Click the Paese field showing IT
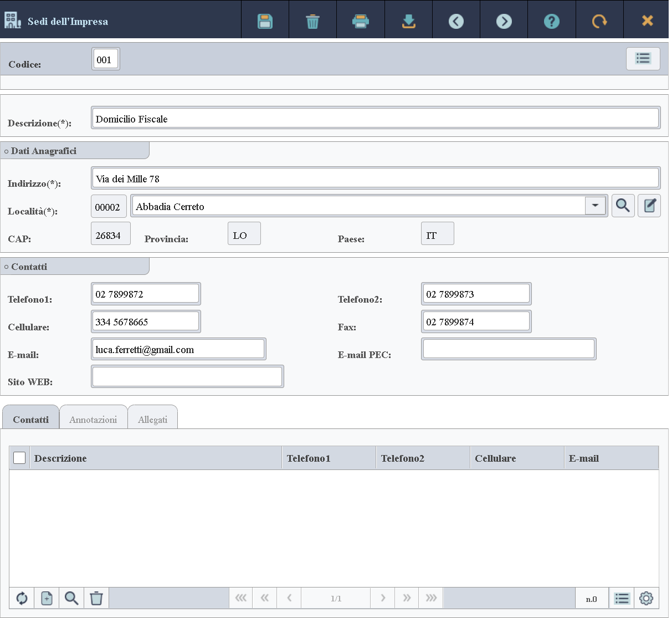The width and height of the screenshot is (672, 618). point(438,234)
